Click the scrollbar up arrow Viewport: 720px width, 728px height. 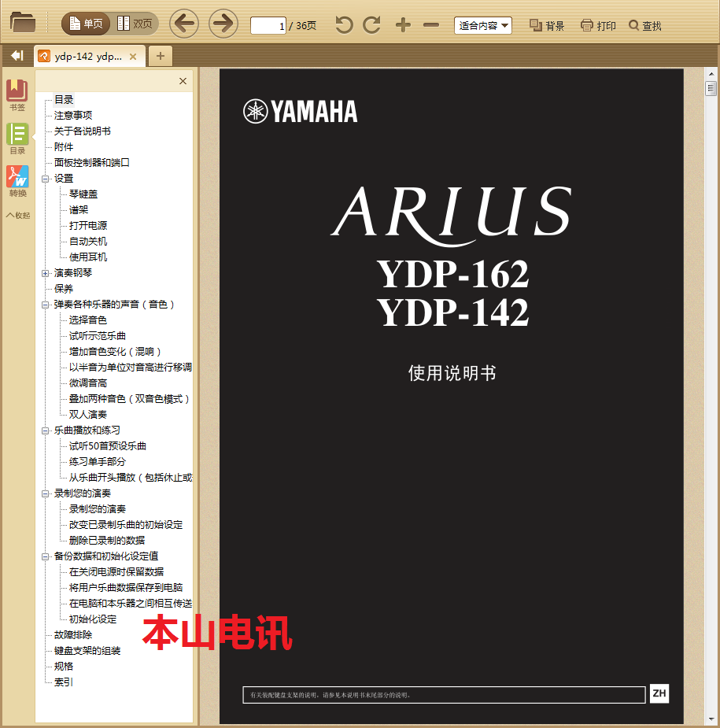(x=711, y=74)
